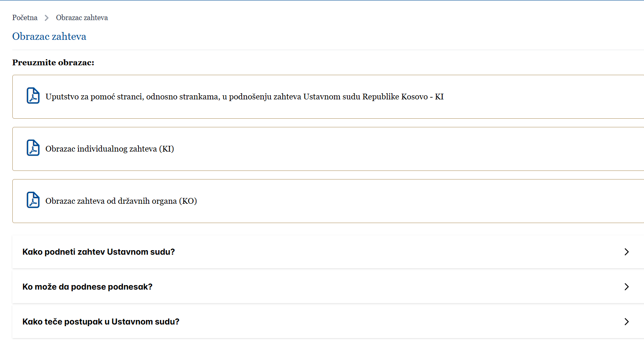
Task: Click blank space inside the KO form card
Action: [x=411, y=201]
